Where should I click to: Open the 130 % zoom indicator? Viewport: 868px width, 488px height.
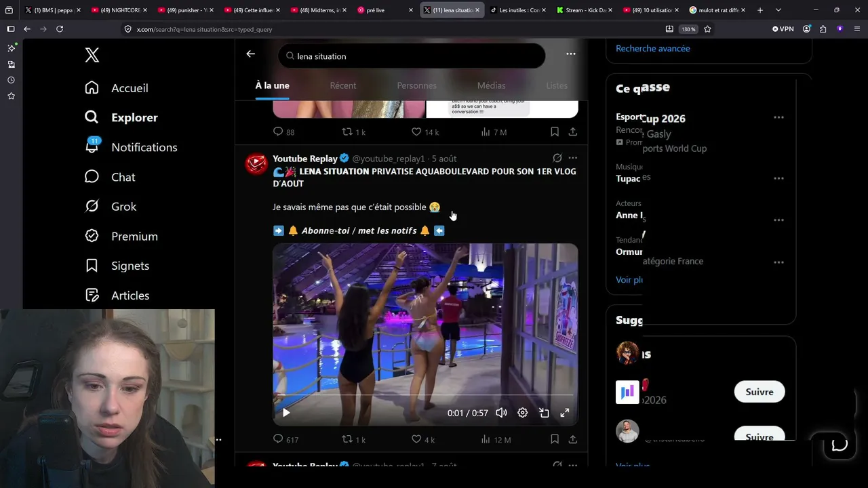pyautogui.click(x=688, y=29)
